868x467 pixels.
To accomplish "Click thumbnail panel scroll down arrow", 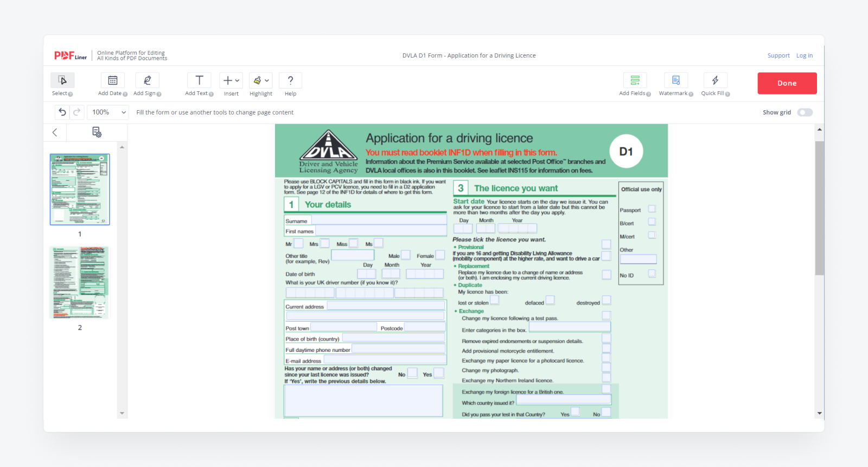I will coord(122,413).
